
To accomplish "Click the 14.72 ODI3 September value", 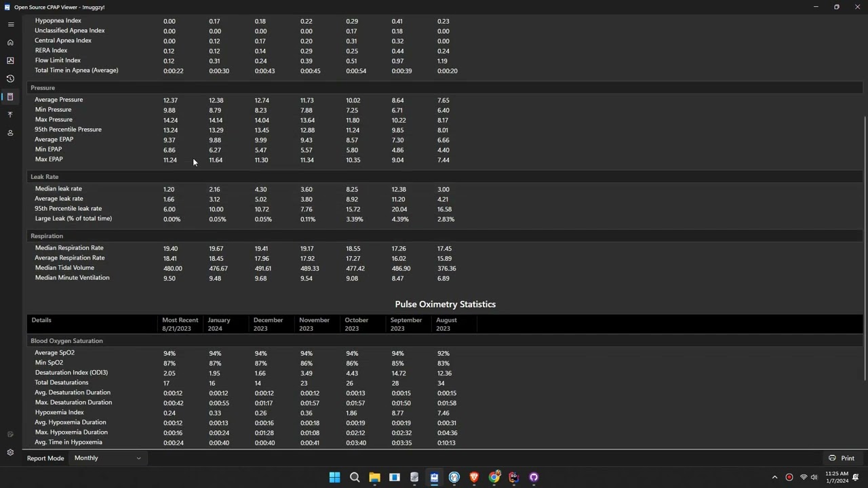I will click(399, 373).
